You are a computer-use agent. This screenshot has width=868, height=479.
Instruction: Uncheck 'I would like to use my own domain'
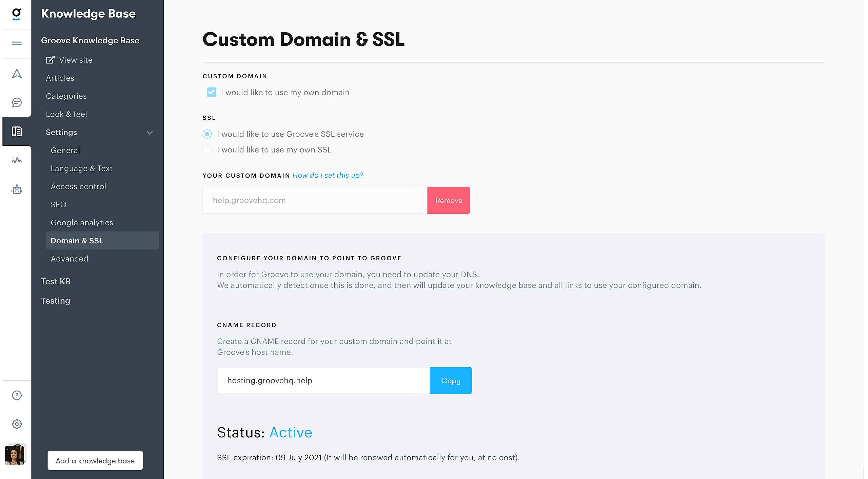coord(211,92)
